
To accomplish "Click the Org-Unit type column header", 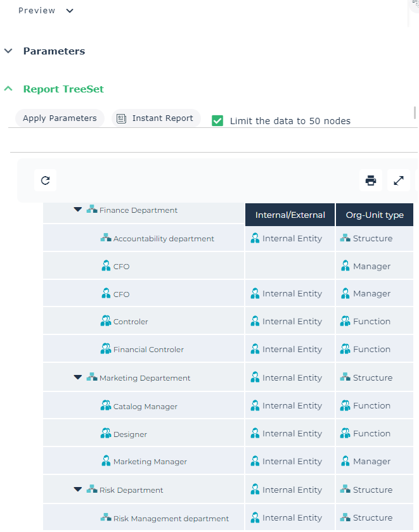I will click(x=374, y=215).
